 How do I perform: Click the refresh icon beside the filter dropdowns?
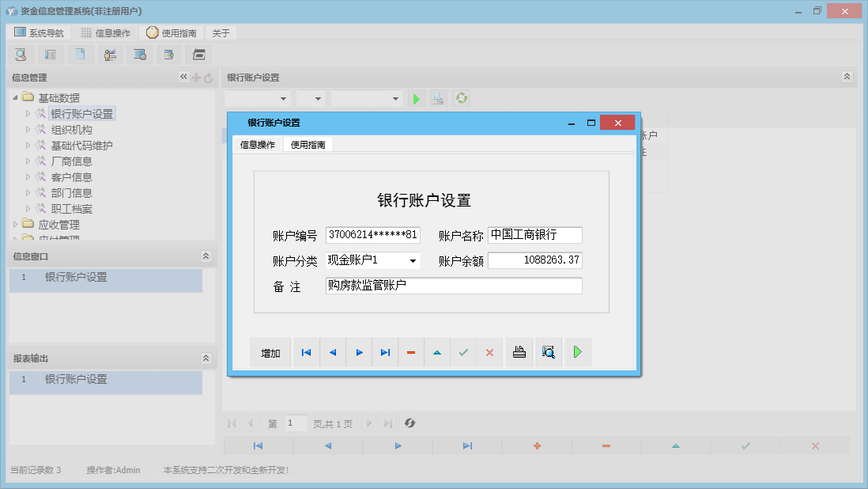coord(460,98)
